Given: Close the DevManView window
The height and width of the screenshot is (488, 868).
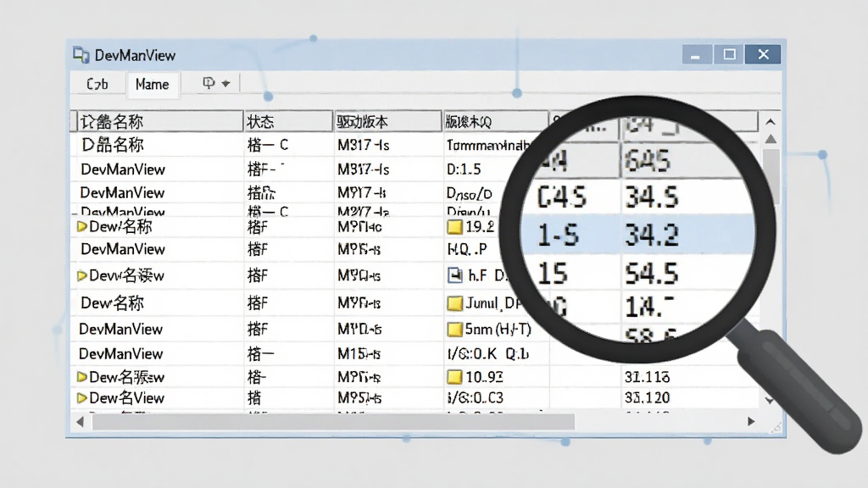Looking at the screenshot, I should click(764, 54).
